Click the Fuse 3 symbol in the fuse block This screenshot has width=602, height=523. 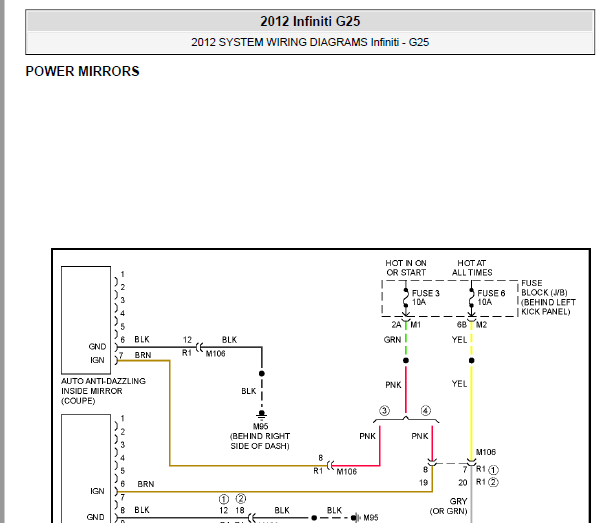[x=406, y=298]
